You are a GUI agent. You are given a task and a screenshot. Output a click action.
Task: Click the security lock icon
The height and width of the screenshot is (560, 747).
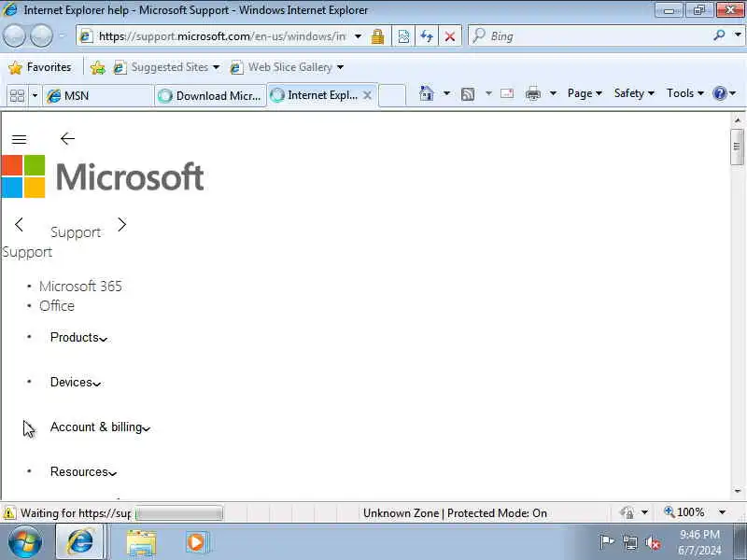coord(378,36)
